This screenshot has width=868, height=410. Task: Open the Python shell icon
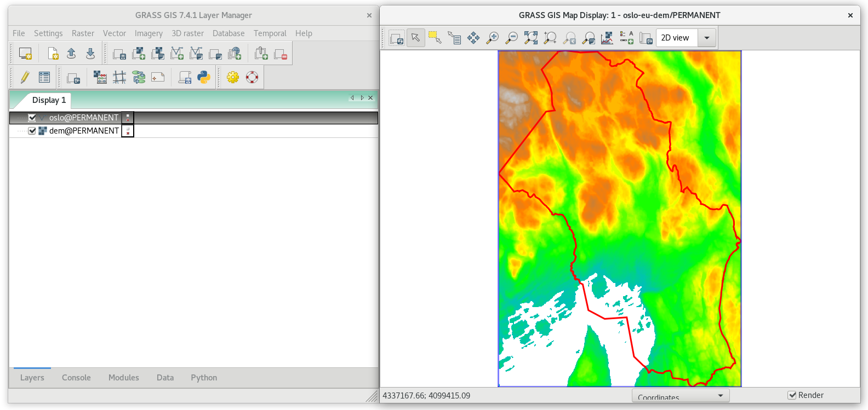(204, 77)
